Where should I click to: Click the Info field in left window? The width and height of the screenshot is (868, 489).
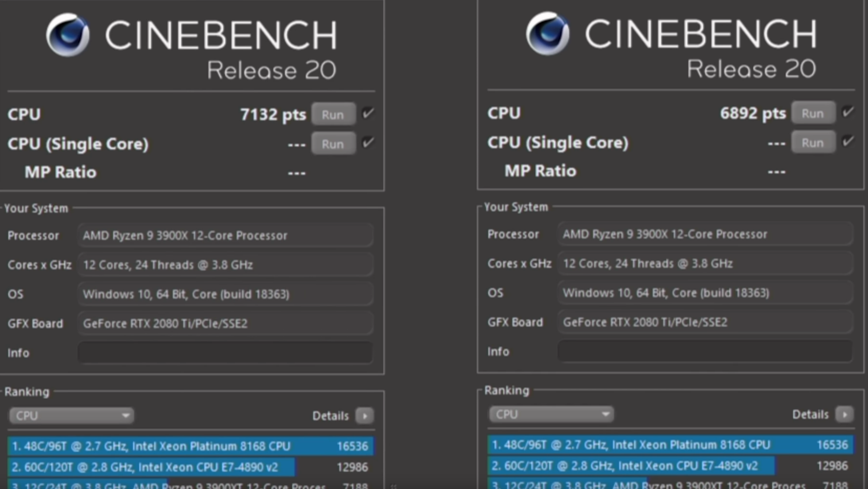tap(226, 353)
